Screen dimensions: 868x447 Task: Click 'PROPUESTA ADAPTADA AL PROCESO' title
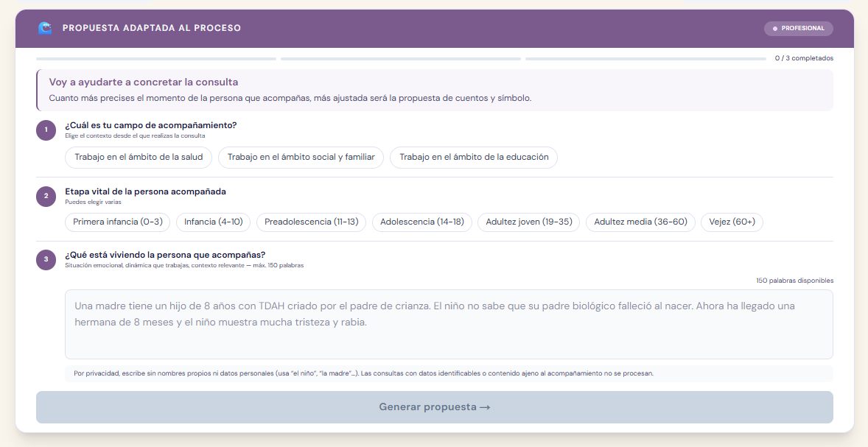point(152,28)
